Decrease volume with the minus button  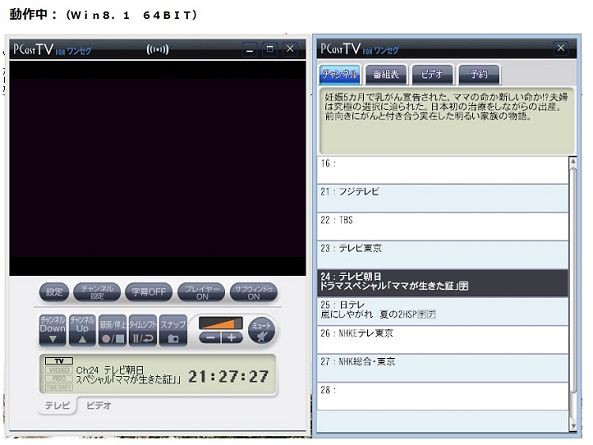[x=210, y=337]
